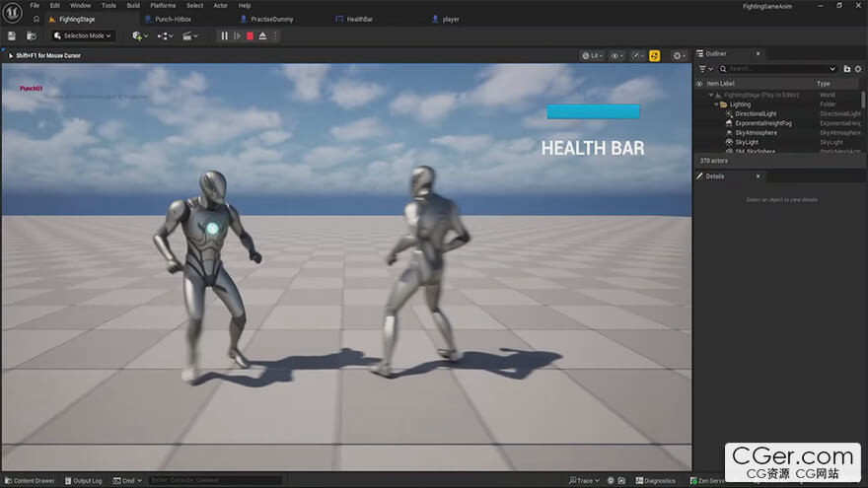Open the Output Log panel
The image size is (868, 488).
coord(84,481)
